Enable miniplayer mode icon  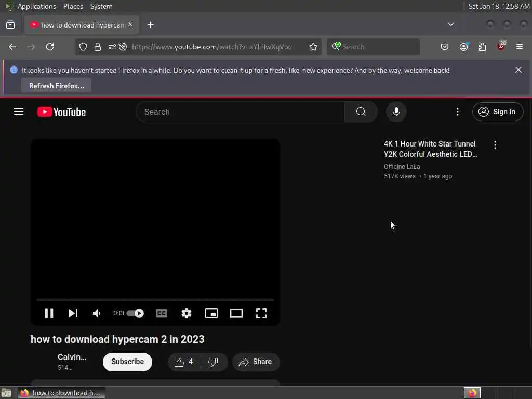[x=211, y=313]
